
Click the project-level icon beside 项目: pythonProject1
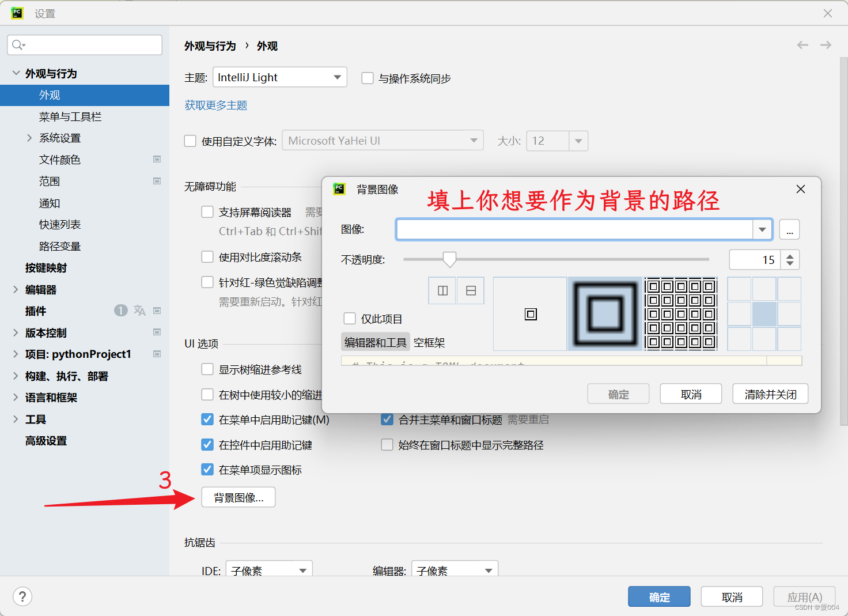click(157, 354)
